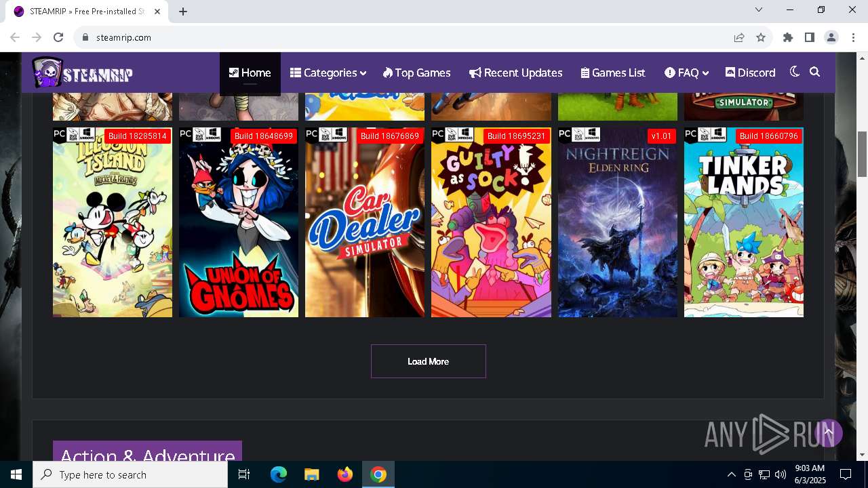Expand the FAQ dropdown menu
Image resolution: width=868 pixels, height=488 pixels.
(x=686, y=73)
